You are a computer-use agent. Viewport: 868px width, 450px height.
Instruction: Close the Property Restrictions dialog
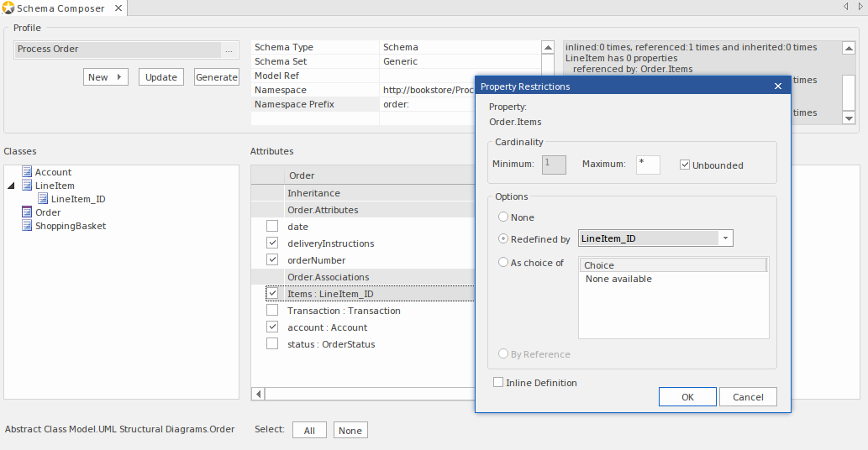click(777, 86)
